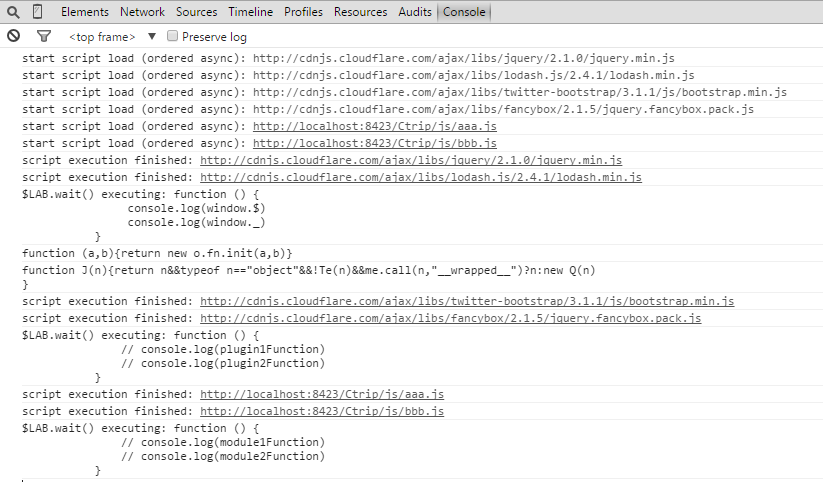Click the magnifier inspect element icon
Viewport: 823px width, 482px height.
13,12
